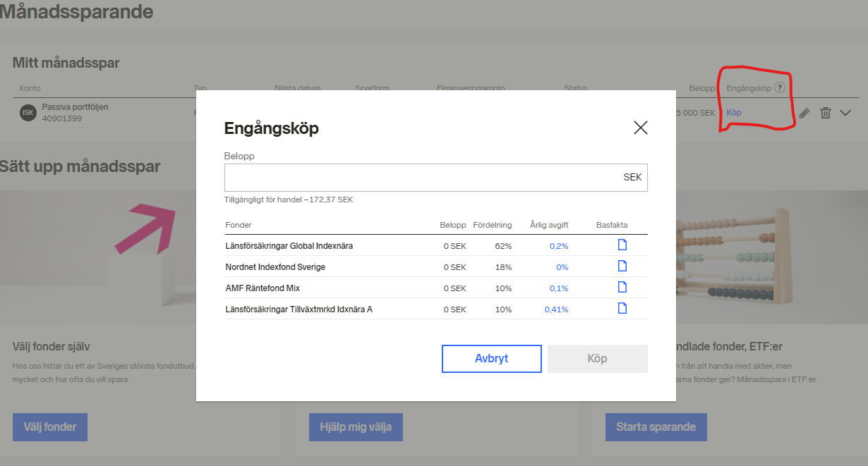Delete monthly savings with the trash icon
868x466 pixels.
(x=825, y=113)
